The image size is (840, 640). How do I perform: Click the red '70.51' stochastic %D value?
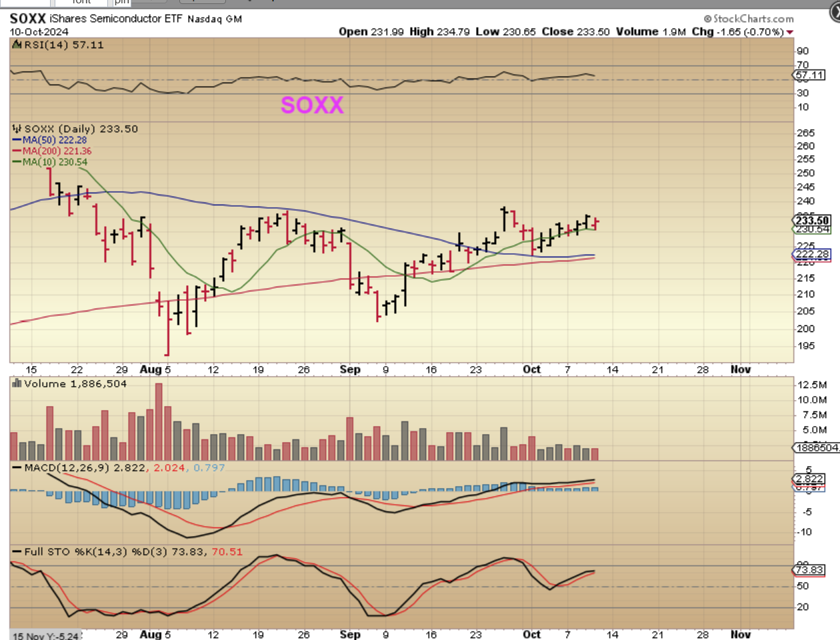[227, 552]
